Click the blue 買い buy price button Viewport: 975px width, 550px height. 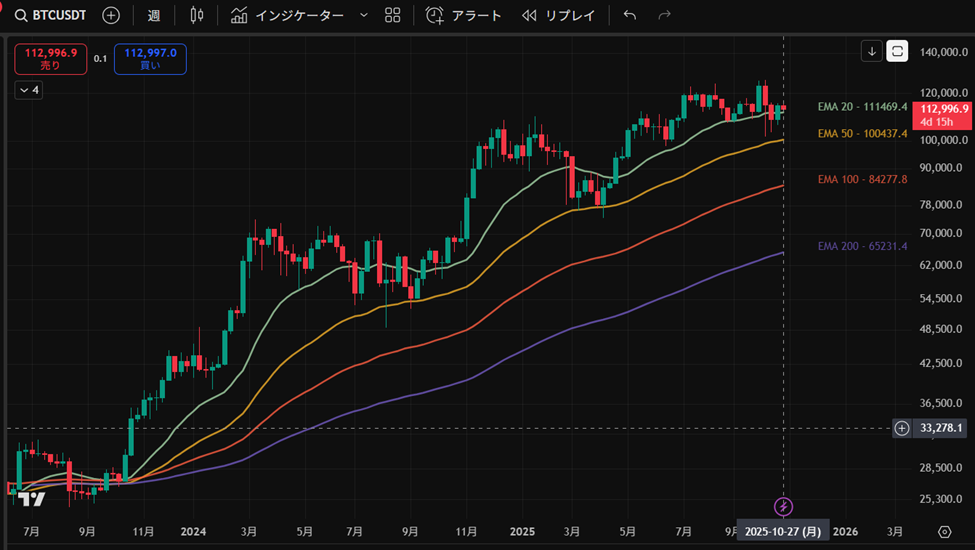tap(150, 59)
